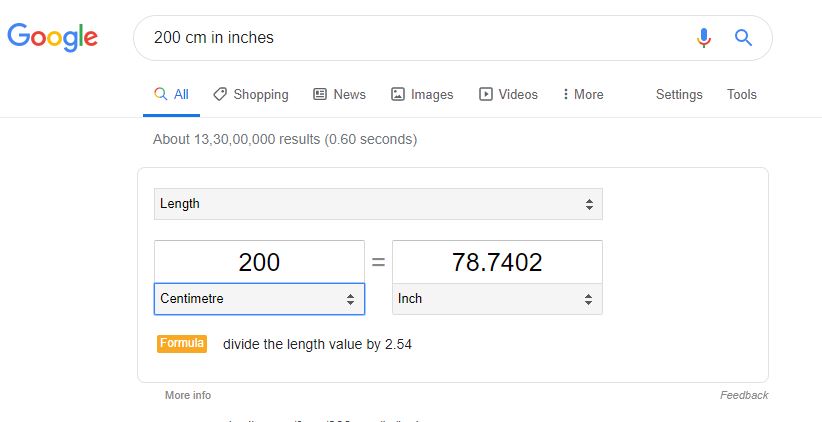Open the Length unit type dropdown
This screenshot has width=822, height=422.
pyautogui.click(x=378, y=204)
